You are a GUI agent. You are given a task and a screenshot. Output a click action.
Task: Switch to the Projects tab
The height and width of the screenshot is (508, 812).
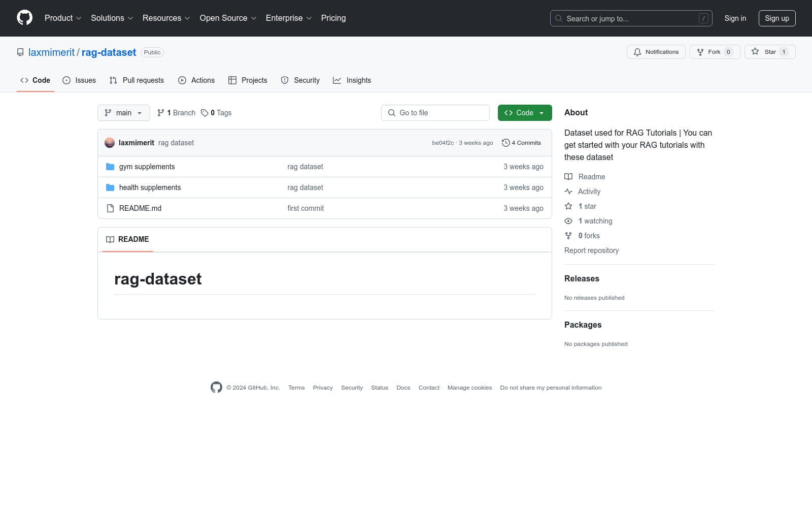click(x=248, y=80)
